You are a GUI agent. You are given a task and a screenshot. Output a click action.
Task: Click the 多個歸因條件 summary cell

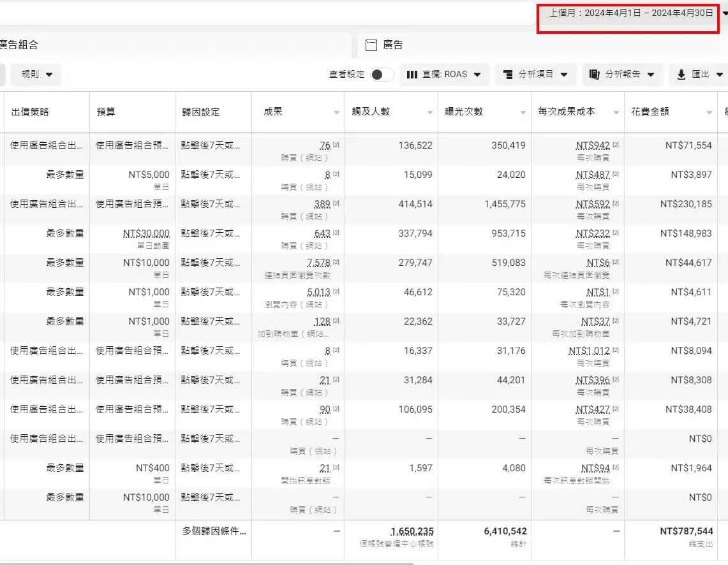click(x=214, y=532)
